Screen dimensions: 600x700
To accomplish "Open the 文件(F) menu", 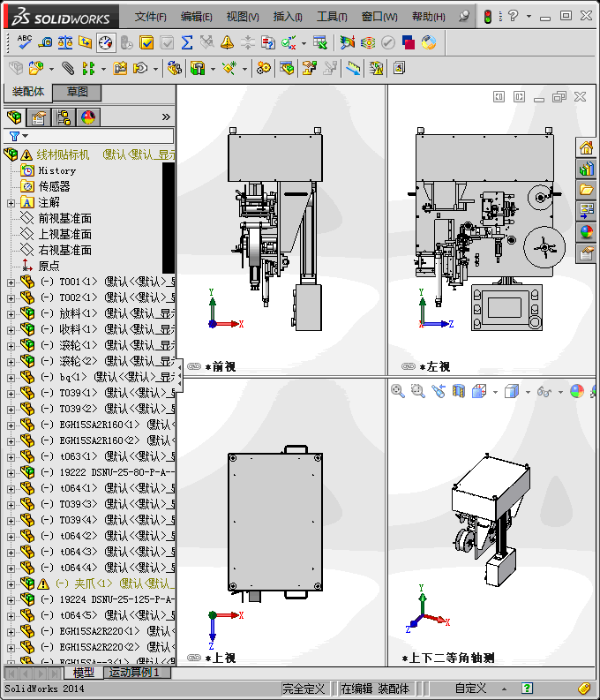I will click(x=150, y=17).
